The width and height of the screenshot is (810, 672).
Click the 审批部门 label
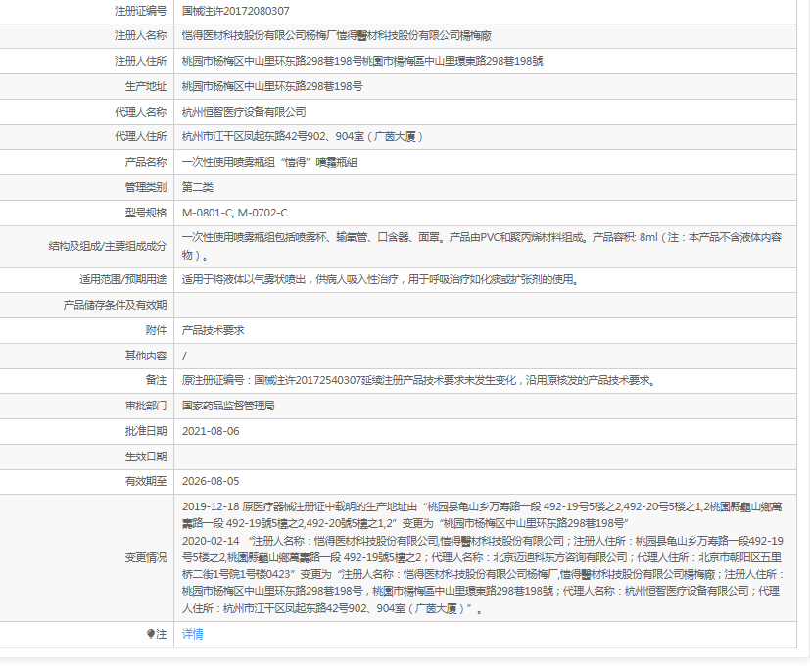(x=146, y=406)
